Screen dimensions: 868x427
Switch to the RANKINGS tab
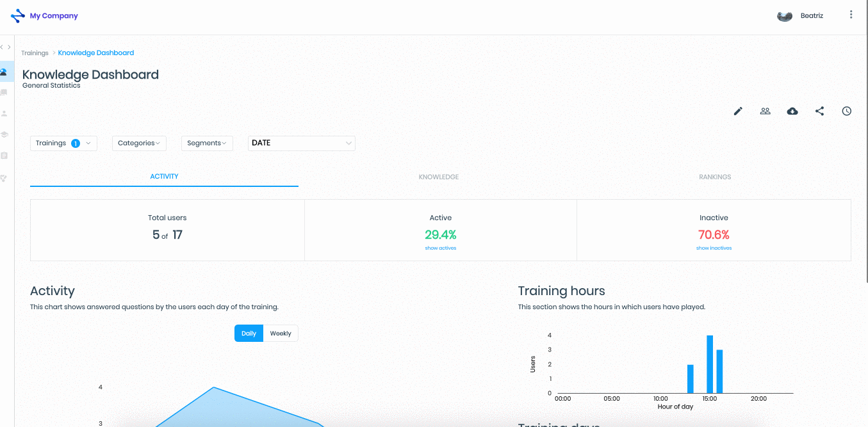tap(715, 177)
